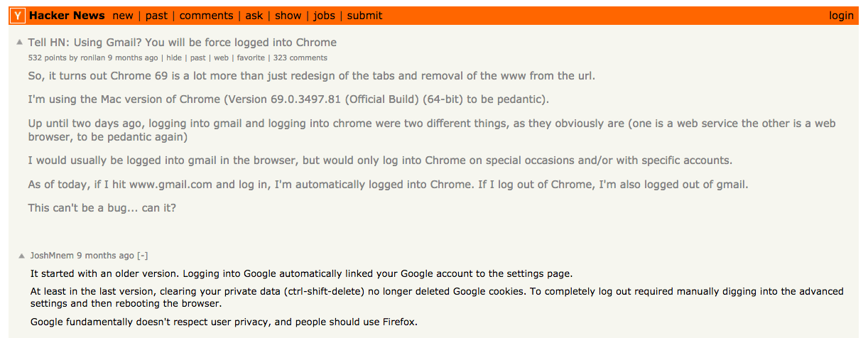The width and height of the screenshot is (868, 338).
Task: Open the Hacker News home link
Action: [x=67, y=16]
